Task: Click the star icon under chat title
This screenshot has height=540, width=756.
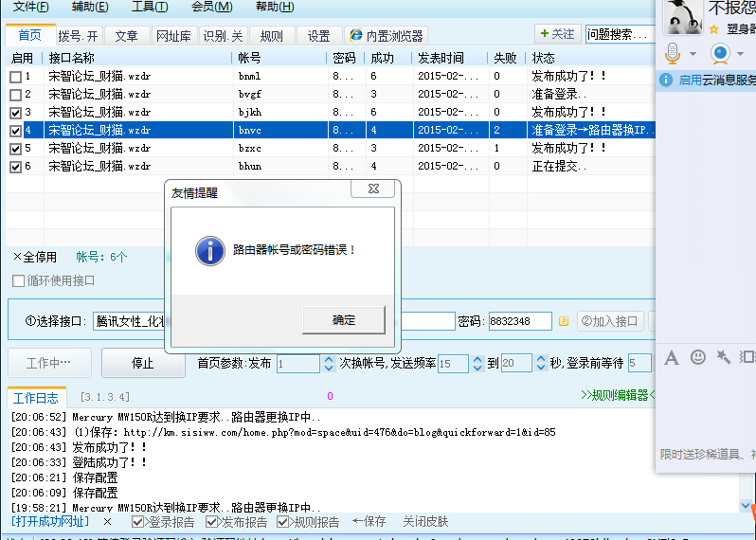Action: tap(714, 29)
